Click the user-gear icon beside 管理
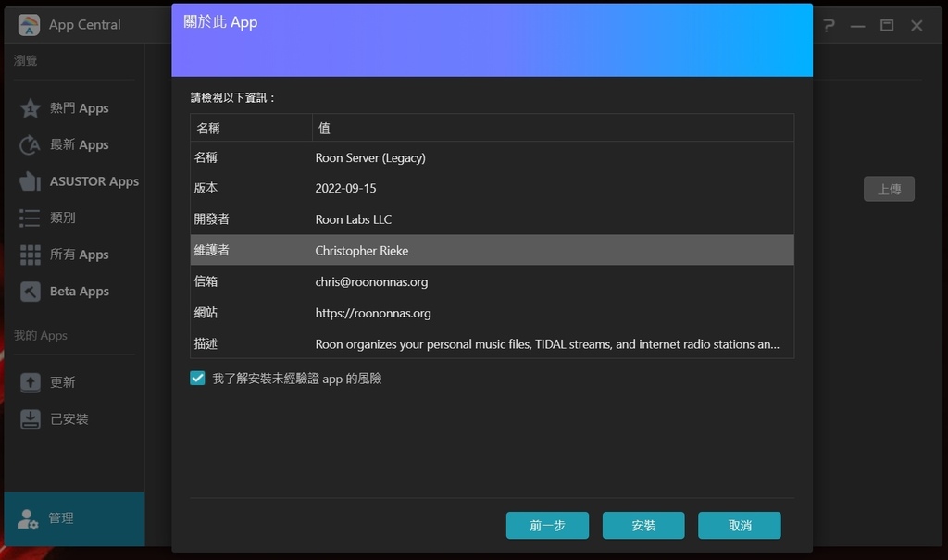This screenshot has width=948, height=560. [x=28, y=518]
